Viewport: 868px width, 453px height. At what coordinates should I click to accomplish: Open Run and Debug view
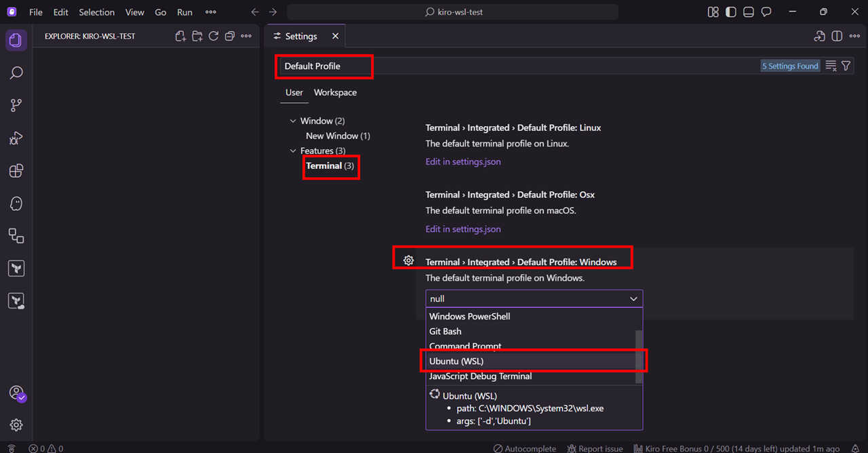point(16,138)
